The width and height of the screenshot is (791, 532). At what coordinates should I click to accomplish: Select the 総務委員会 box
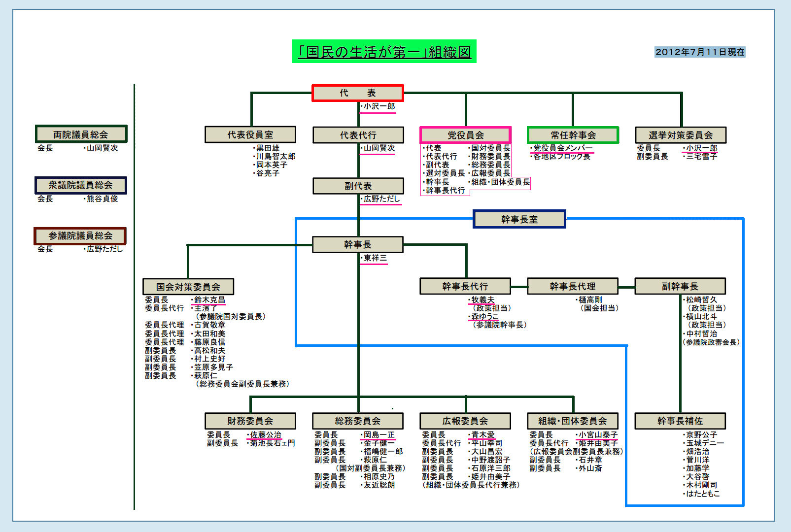[x=358, y=421]
